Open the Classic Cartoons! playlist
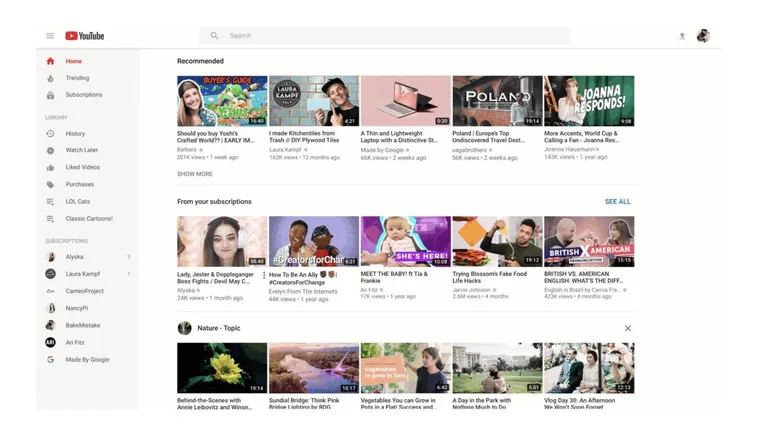The image size is (770, 433). pyautogui.click(x=89, y=219)
